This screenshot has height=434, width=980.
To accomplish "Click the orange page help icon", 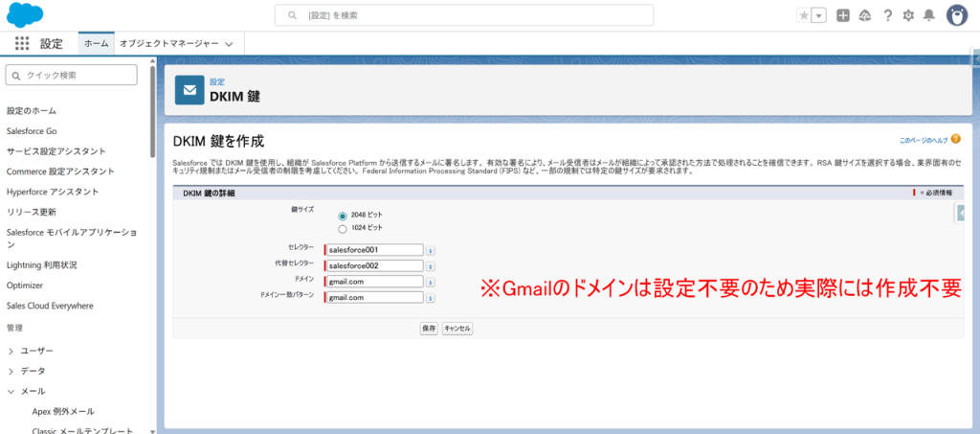I will pos(956,139).
